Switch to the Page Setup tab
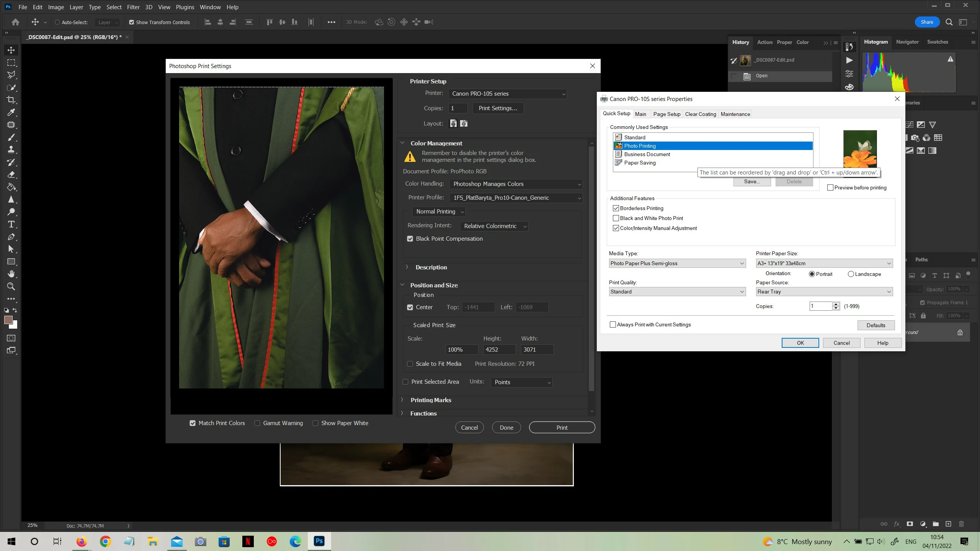 coord(666,114)
